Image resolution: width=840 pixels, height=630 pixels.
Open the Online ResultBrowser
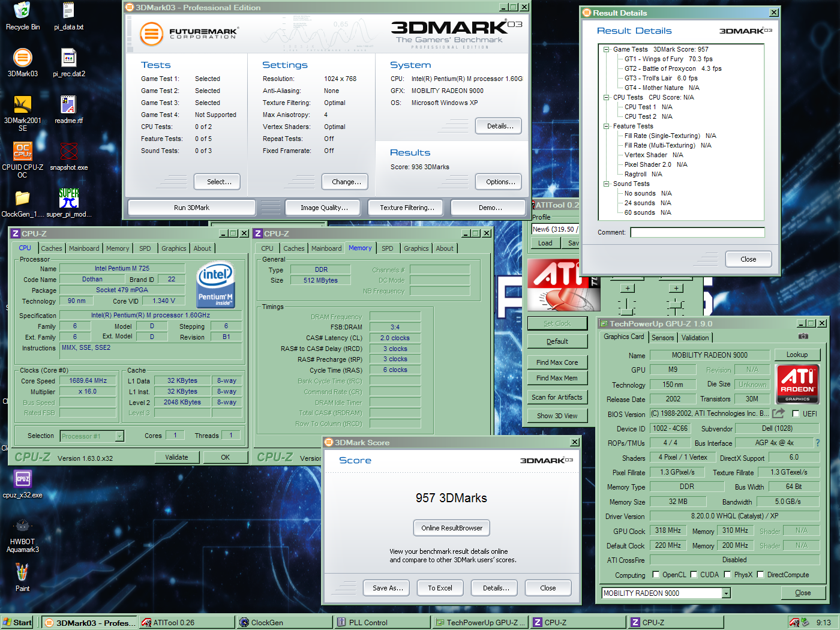[x=452, y=528]
